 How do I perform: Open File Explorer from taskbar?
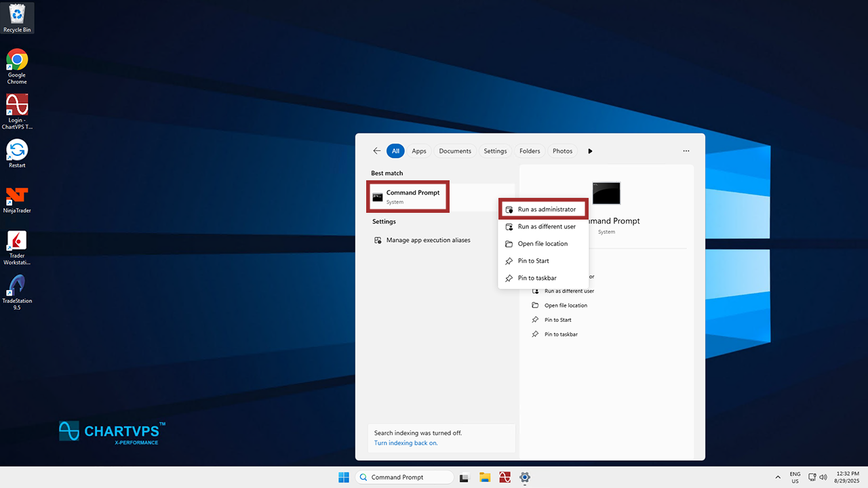[x=485, y=477]
